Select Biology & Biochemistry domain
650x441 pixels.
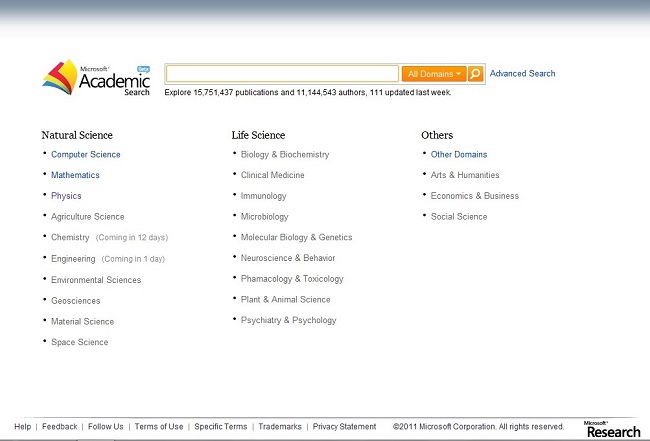click(x=285, y=154)
